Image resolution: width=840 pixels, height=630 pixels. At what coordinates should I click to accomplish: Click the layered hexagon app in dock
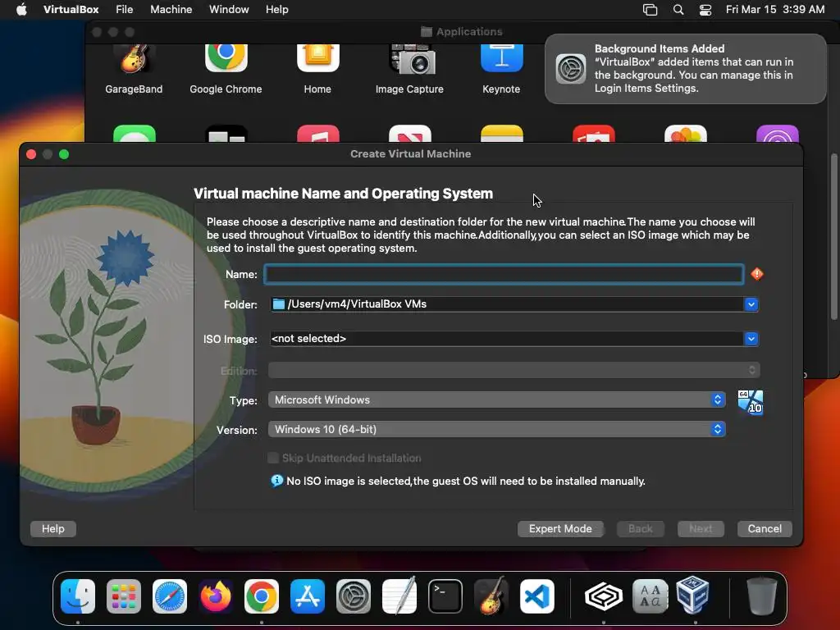[x=604, y=596]
